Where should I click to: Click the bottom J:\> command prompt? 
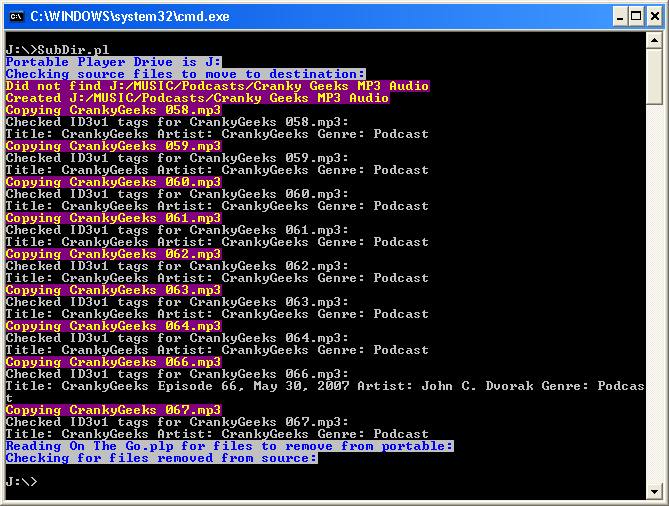coord(22,482)
